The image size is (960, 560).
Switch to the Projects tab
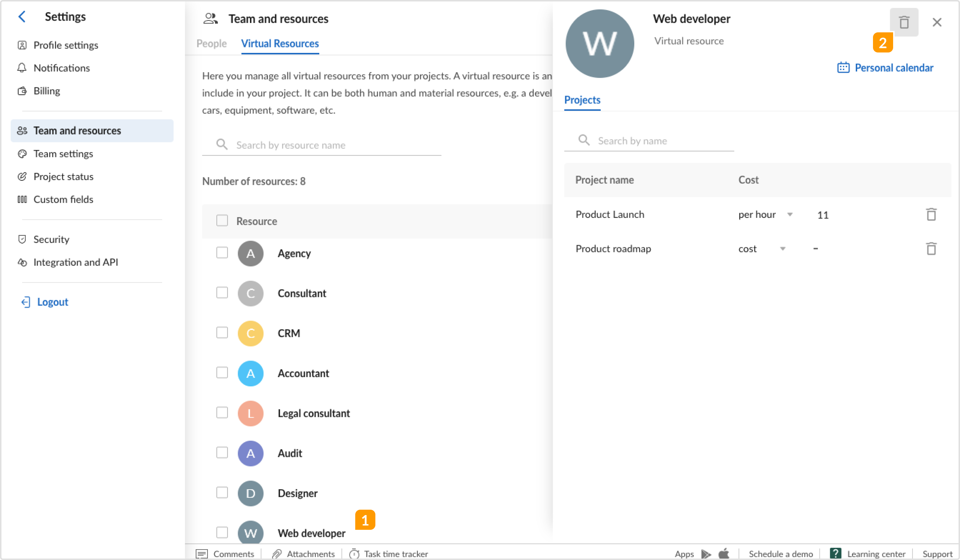tap(582, 100)
